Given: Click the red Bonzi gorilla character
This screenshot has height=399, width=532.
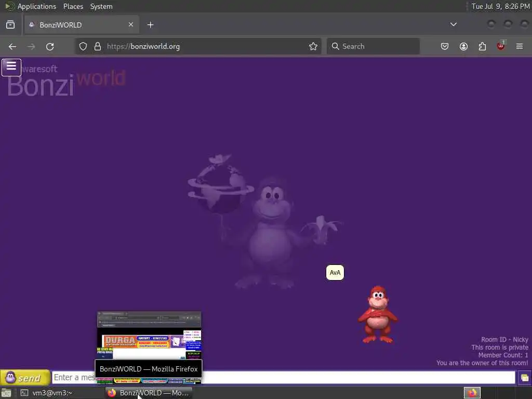Looking at the screenshot, I should pos(378,314).
